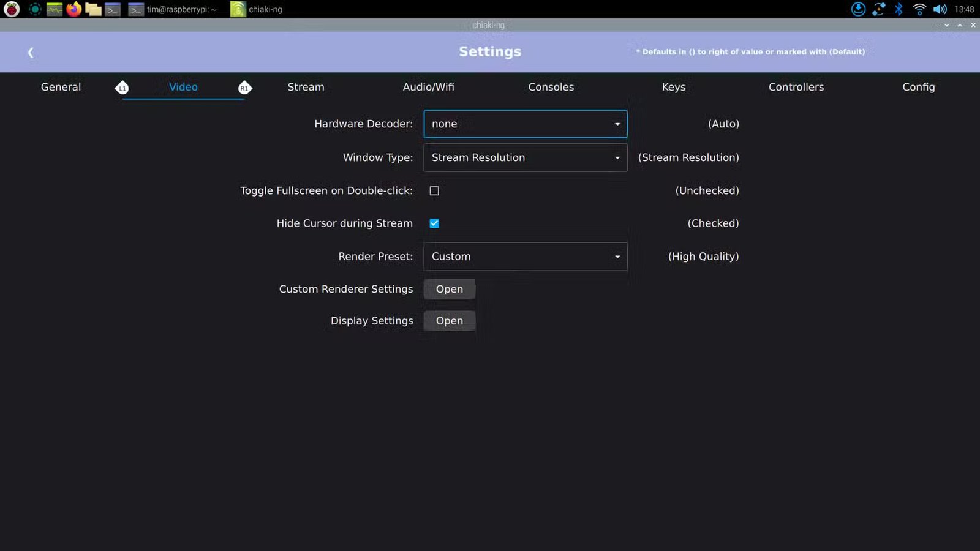
Task: Open Display Settings
Action: click(449, 321)
